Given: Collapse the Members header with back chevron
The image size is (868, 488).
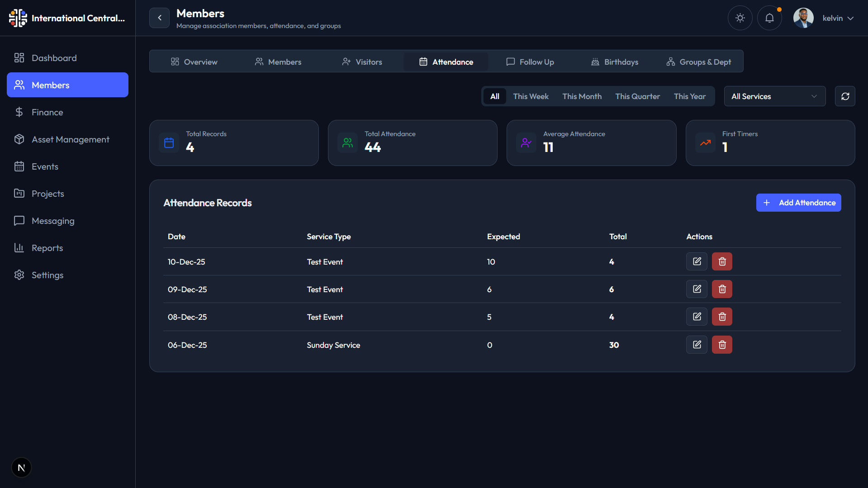Looking at the screenshot, I should point(159,18).
